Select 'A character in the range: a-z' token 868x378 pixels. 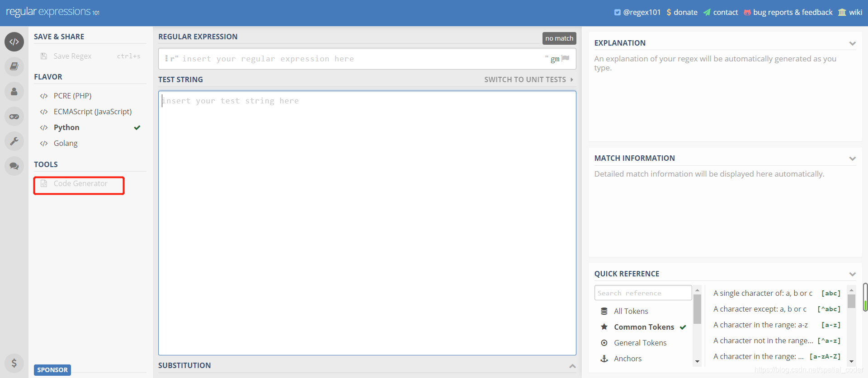[x=777, y=325]
